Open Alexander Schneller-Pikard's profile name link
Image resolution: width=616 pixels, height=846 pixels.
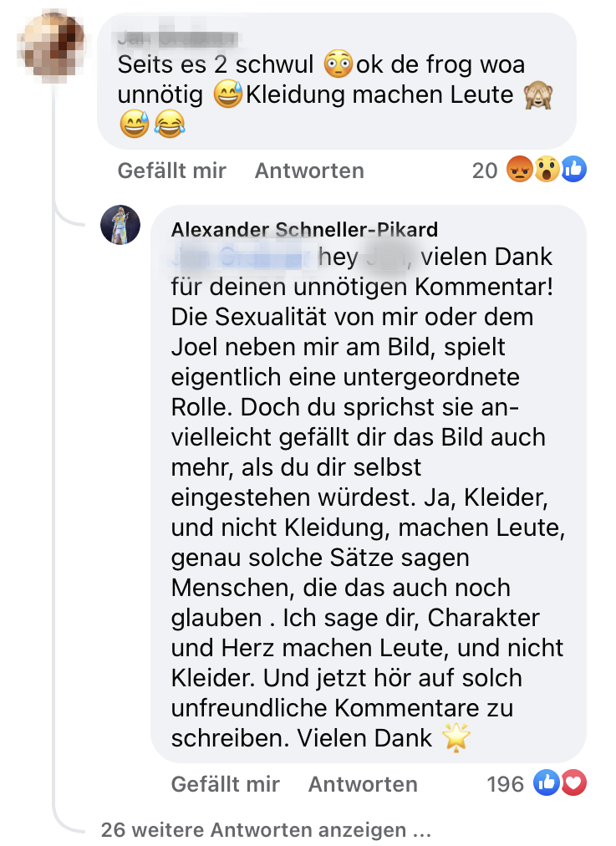pyautogui.click(x=304, y=230)
